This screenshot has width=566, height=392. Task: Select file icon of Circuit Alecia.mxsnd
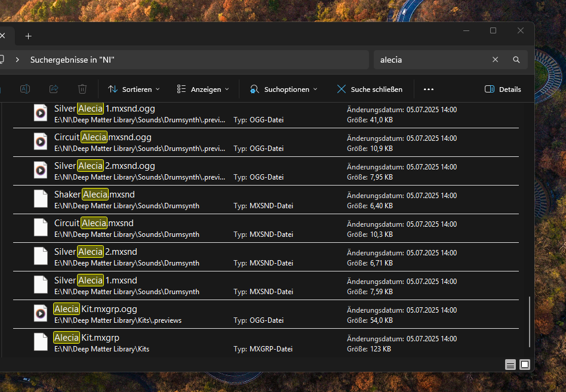(x=41, y=227)
